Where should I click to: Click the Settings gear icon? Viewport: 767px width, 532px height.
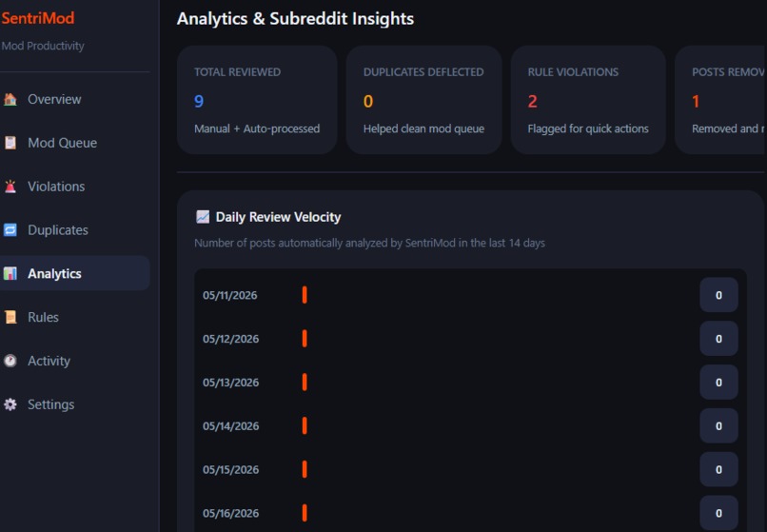click(10, 404)
